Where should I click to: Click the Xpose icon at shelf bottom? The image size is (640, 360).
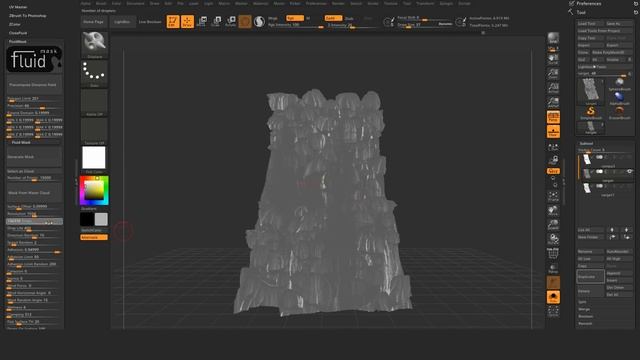(x=553, y=312)
